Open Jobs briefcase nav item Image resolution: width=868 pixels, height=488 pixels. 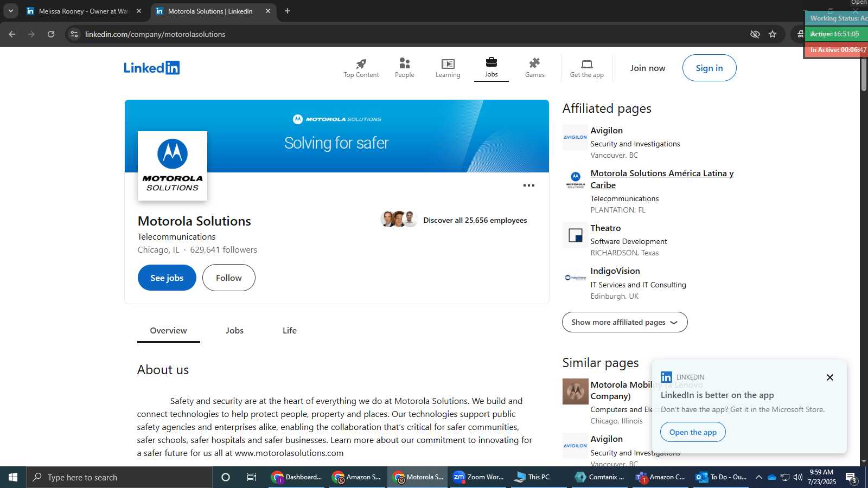(x=491, y=68)
